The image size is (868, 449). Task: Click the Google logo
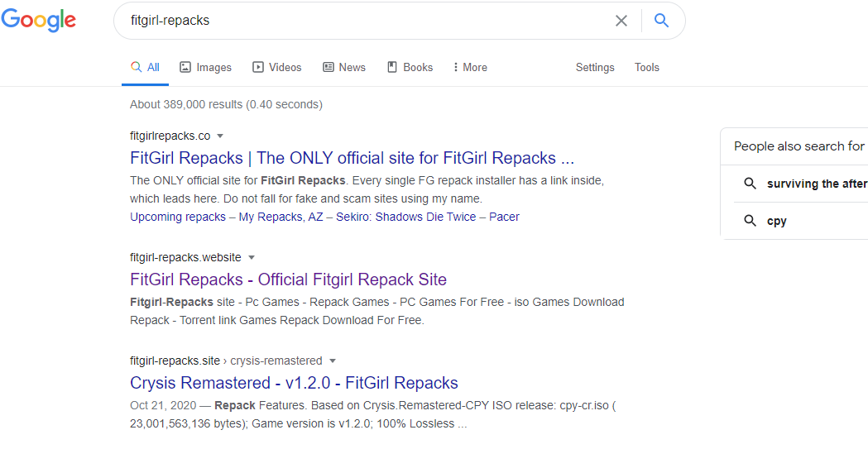[39, 21]
